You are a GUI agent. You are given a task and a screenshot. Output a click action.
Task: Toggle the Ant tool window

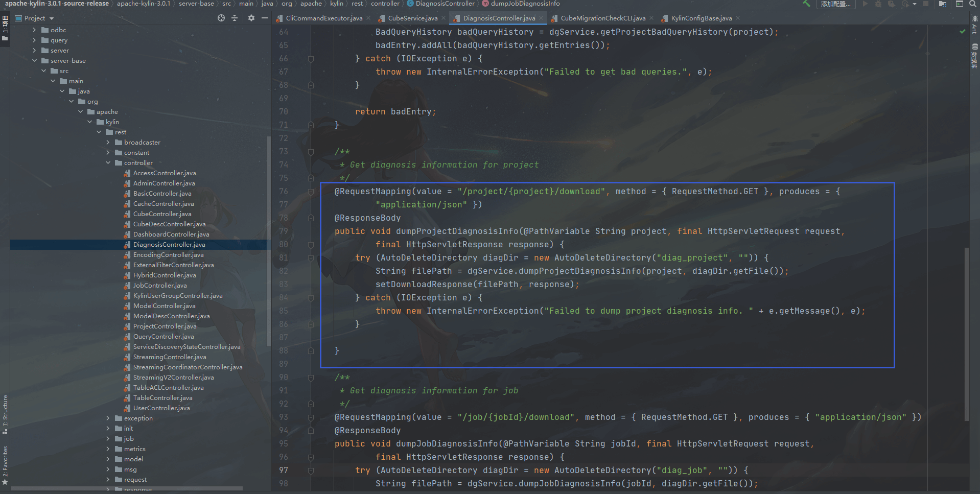pyautogui.click(x=974, y=26)
